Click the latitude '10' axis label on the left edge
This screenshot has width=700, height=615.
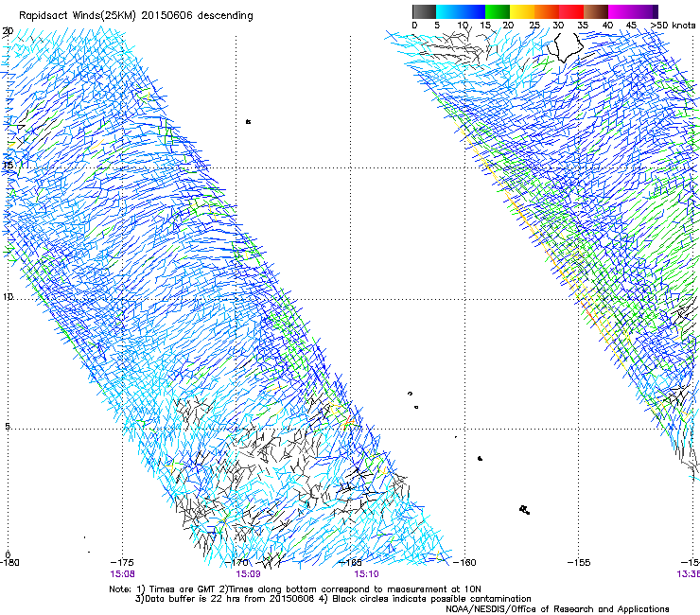pyautogui.click(x=8, y=297)
